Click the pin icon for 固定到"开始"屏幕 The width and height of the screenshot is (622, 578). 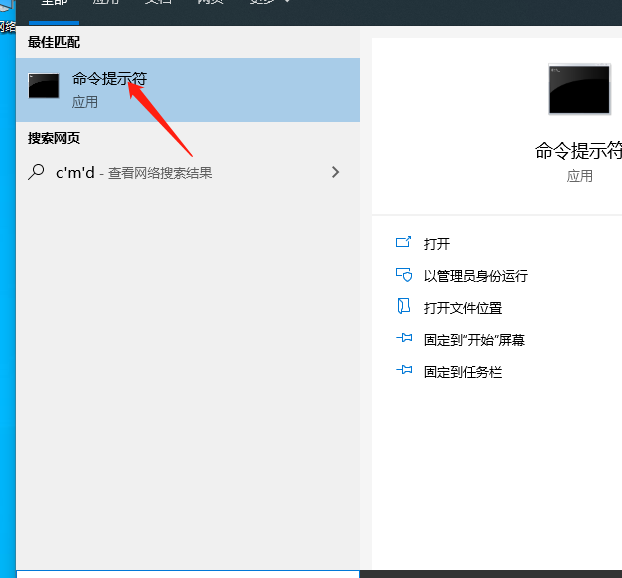[404, 339]
